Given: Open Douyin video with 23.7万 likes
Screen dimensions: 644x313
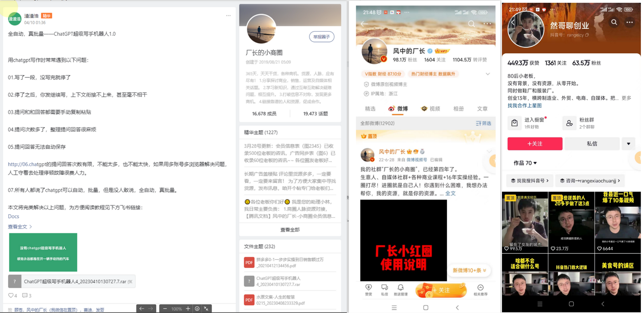Looking at the screenshot, I should coord(571,222).
